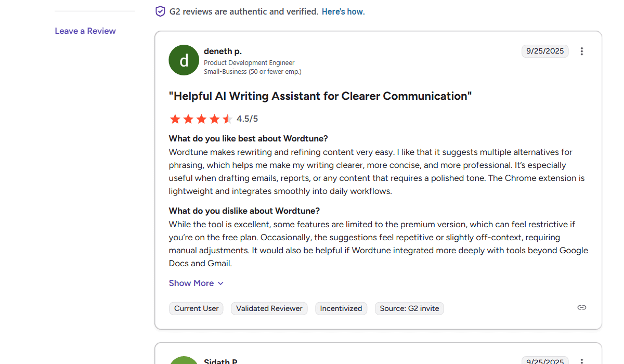Image resolution: width=624 pixels, height=364 pixels.
Task: Click Sidath P. reviewer name
Action: (220, 361)
